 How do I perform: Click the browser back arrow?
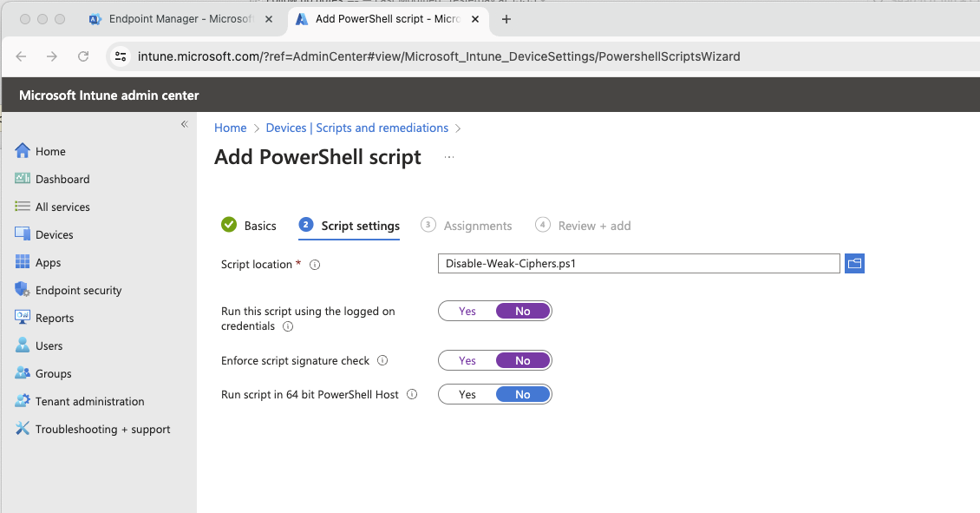[x=22, y=56]
